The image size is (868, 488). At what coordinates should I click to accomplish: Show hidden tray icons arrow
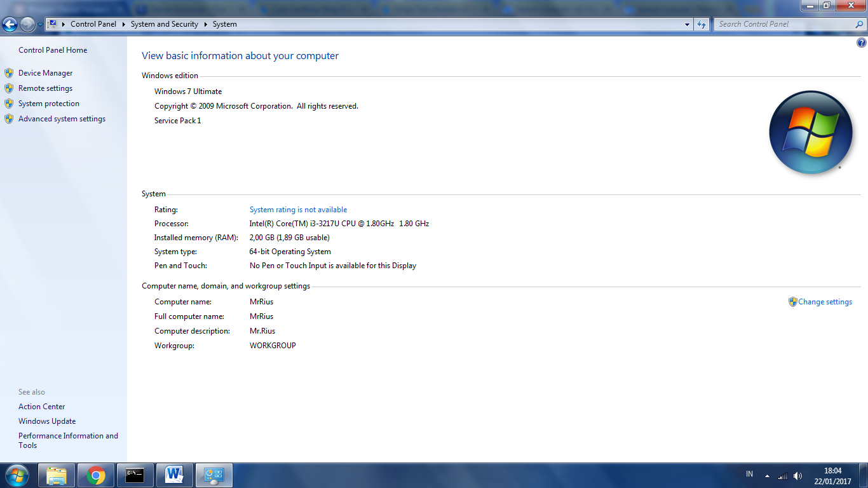pos(767,476)
